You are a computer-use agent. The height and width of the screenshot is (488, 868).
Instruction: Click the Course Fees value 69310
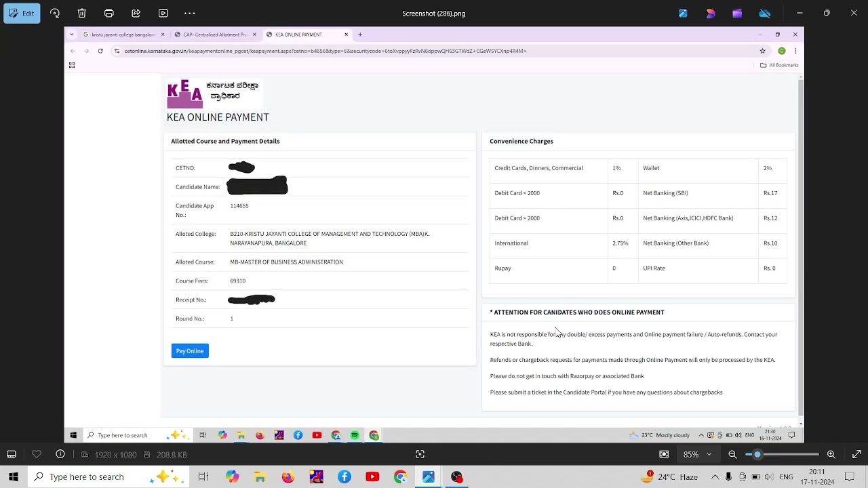click(x=237, y=281)
